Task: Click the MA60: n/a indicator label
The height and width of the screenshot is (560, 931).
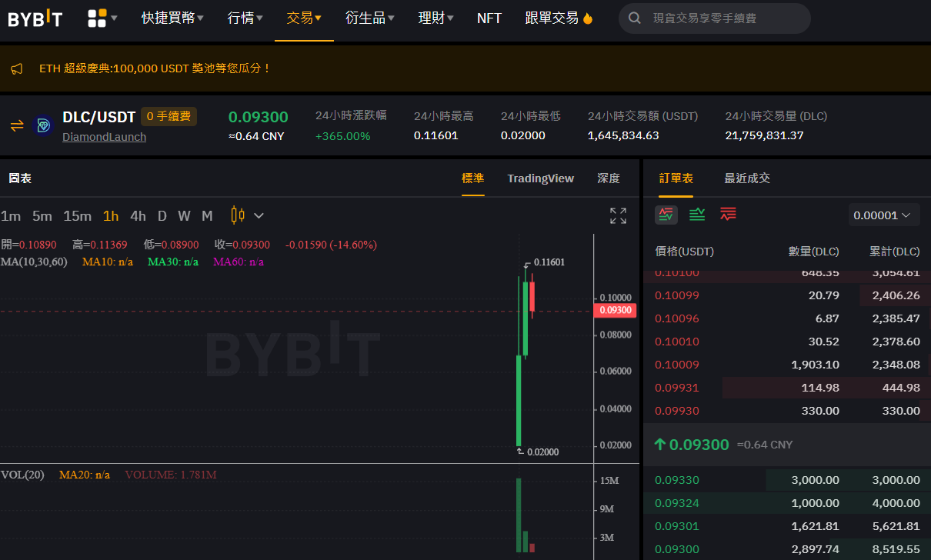Action: pos(239,262)
